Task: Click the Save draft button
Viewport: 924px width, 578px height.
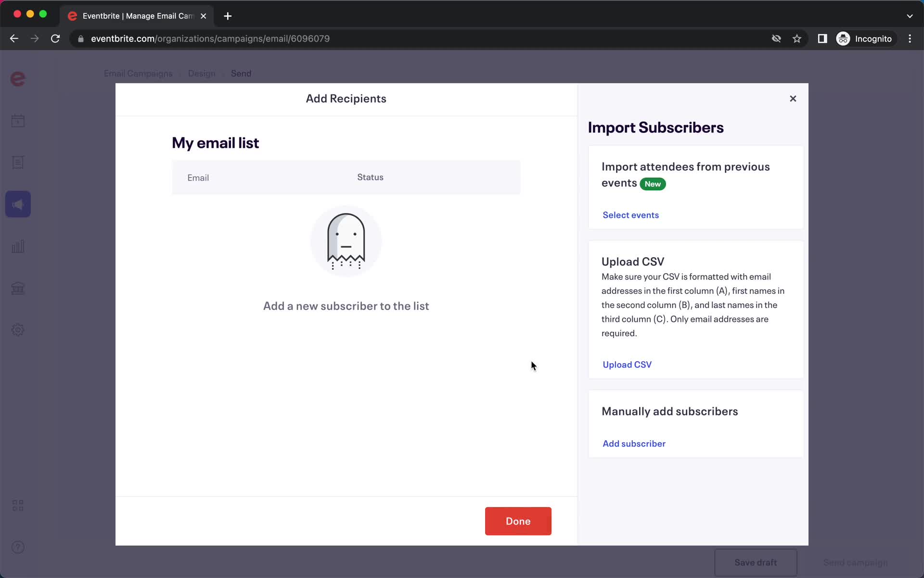Action: [x=756, y=563]
